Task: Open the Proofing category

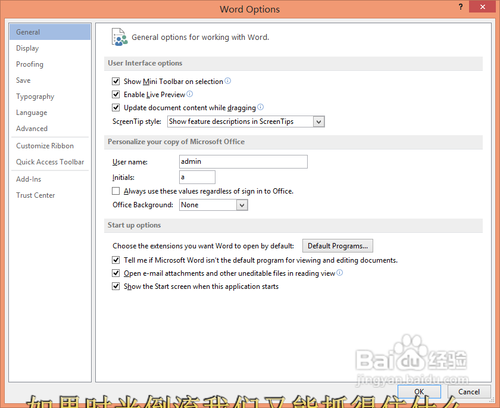Action: pyautogui.click(x=50, y=64)
